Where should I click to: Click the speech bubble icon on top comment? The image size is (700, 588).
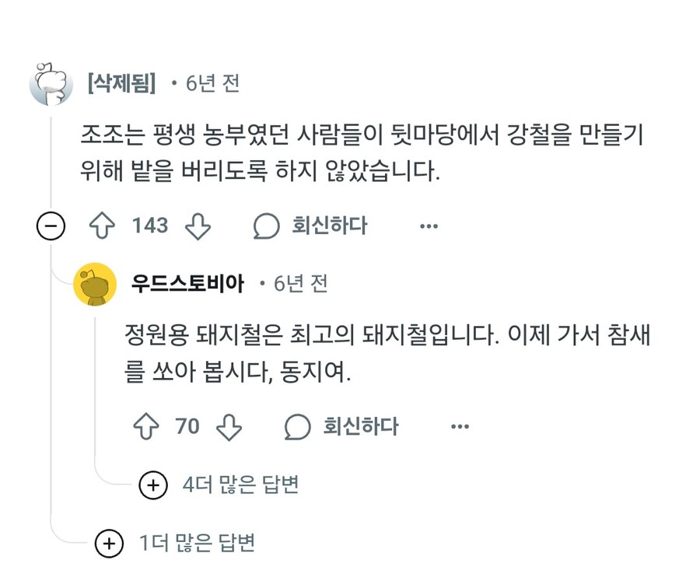tap(267, 225)
